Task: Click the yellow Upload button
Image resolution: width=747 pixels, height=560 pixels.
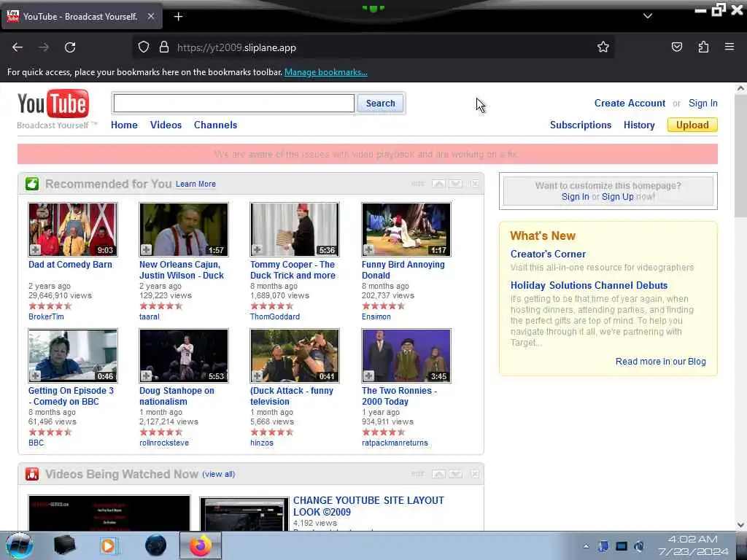Action: coord(692,125)
